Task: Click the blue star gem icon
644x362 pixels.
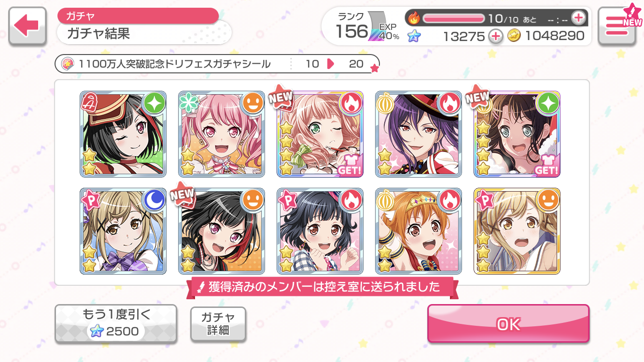Action: (x=414, y=36)
